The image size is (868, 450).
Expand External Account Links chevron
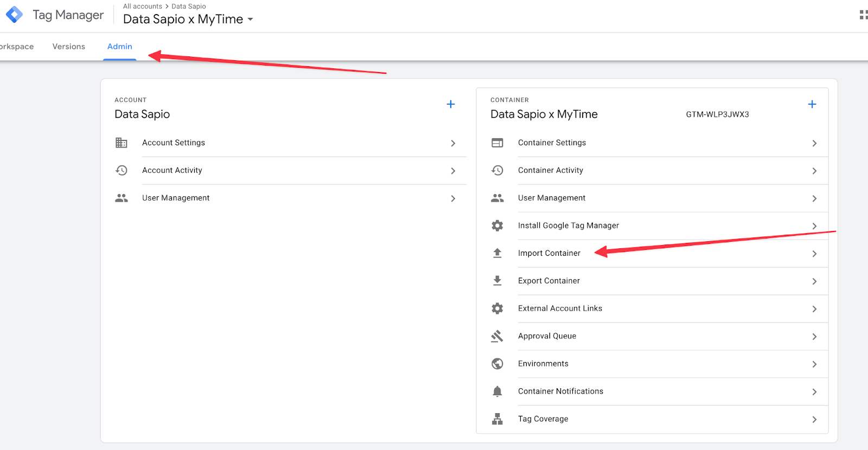814,309
